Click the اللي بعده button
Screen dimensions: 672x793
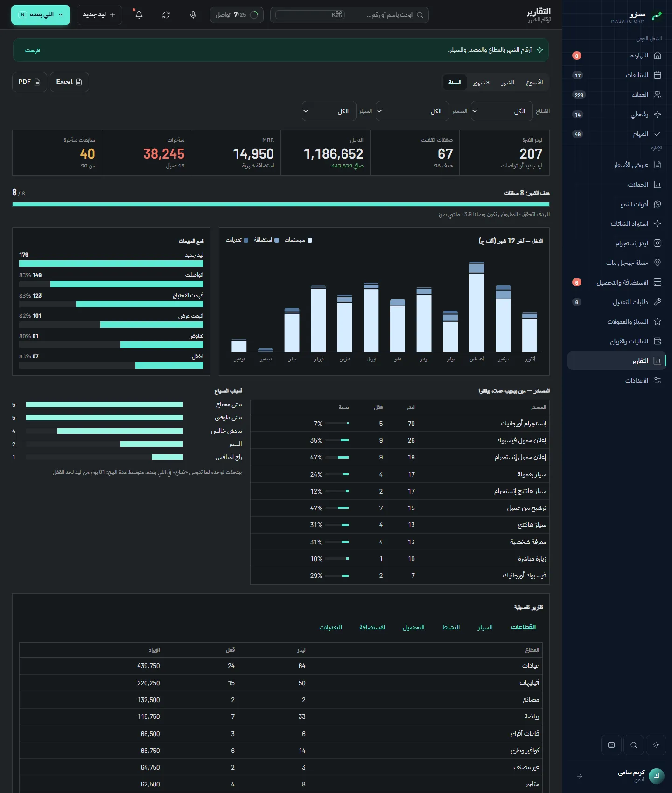(41, 15)
